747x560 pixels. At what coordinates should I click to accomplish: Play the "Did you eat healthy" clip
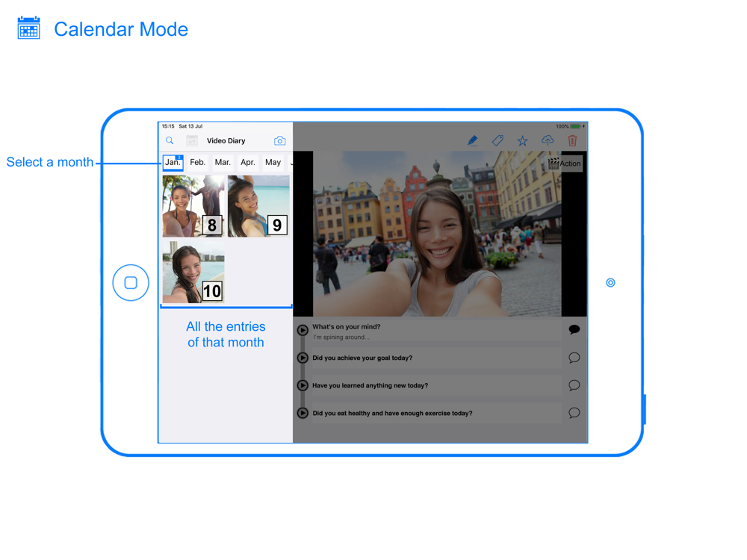(303, 413)
